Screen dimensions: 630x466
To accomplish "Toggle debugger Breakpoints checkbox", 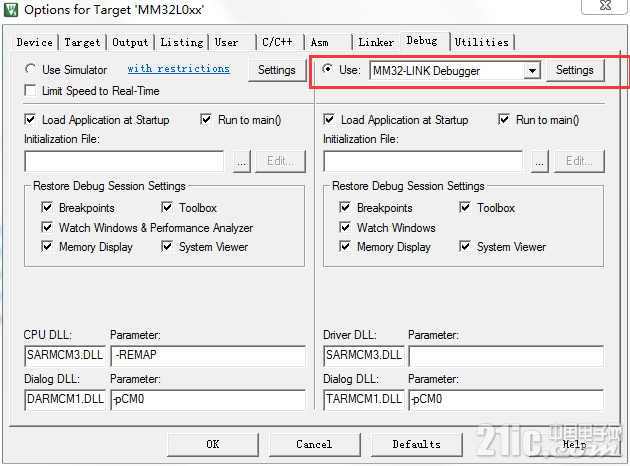I will point(345,207).
